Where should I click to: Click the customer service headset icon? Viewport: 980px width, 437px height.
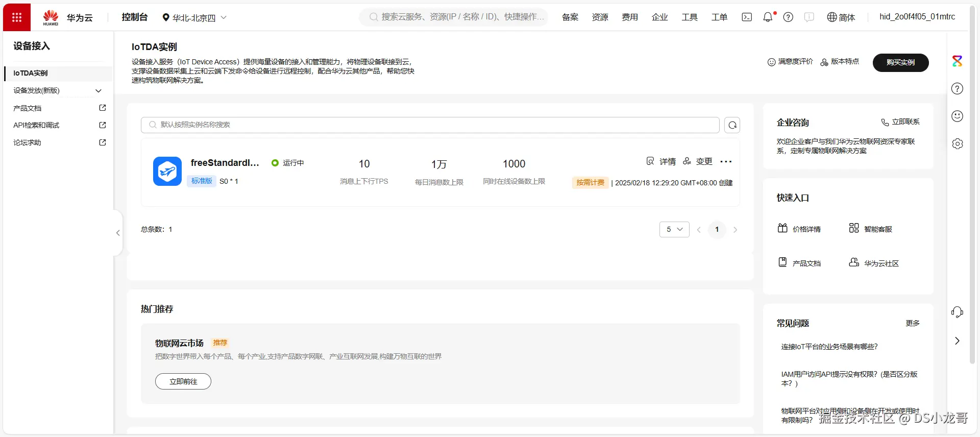pos(958,312)
